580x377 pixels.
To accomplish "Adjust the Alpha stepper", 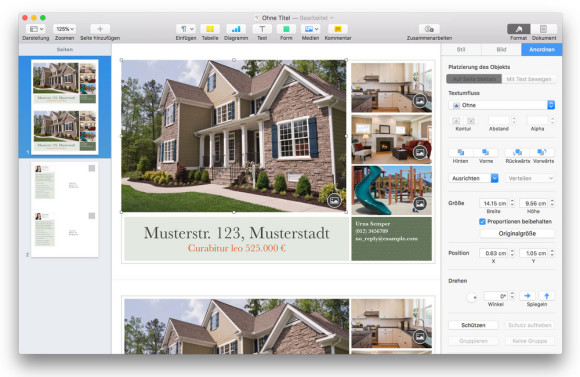I will pyautogui.click(x=552, y=120).
